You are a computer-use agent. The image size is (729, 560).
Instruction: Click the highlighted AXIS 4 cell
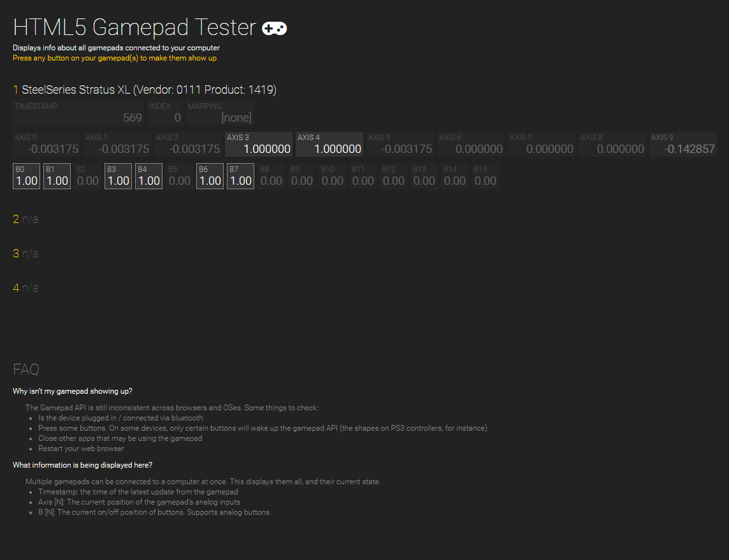[329, 144]
